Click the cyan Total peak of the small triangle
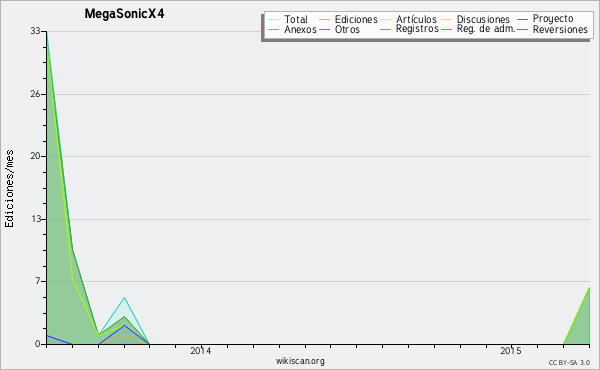Screen dimensions: 600x370 124,297
